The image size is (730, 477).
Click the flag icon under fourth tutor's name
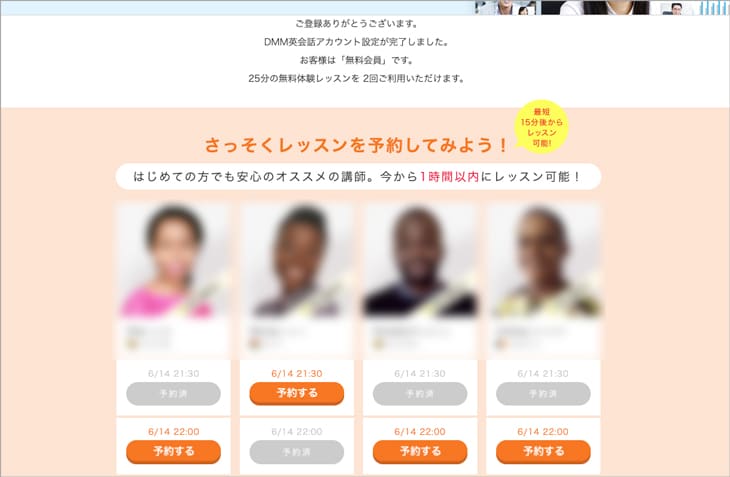coord(501,344)
